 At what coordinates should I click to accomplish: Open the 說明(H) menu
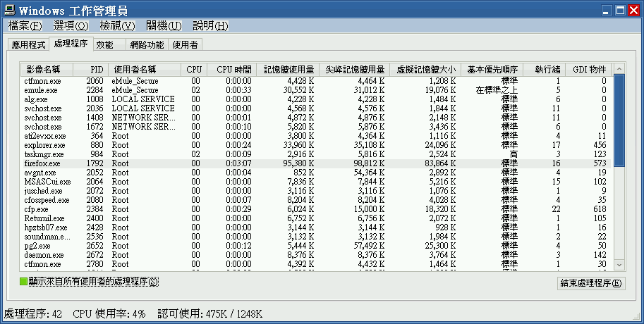tap(210, 26)
